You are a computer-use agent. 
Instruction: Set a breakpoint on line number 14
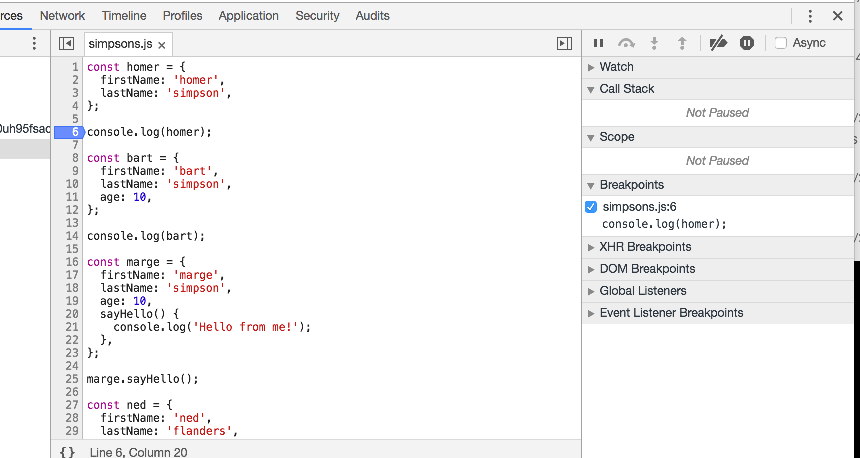click(x=72, y=236)
